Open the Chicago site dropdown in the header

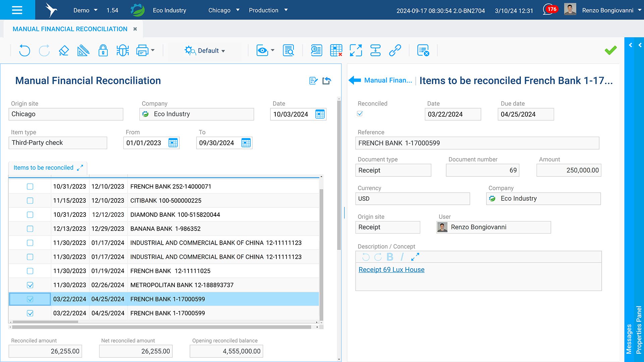[224, 10]
